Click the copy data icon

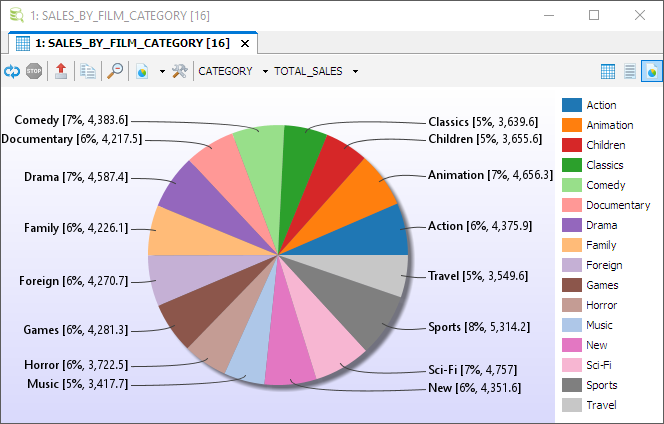88,71
